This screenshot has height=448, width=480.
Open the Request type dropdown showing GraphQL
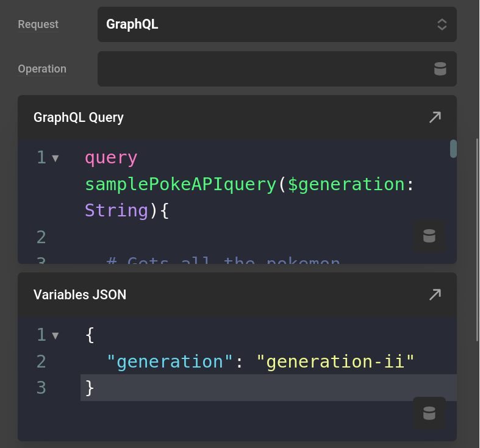pyautogui.click(x=277, y=24)
